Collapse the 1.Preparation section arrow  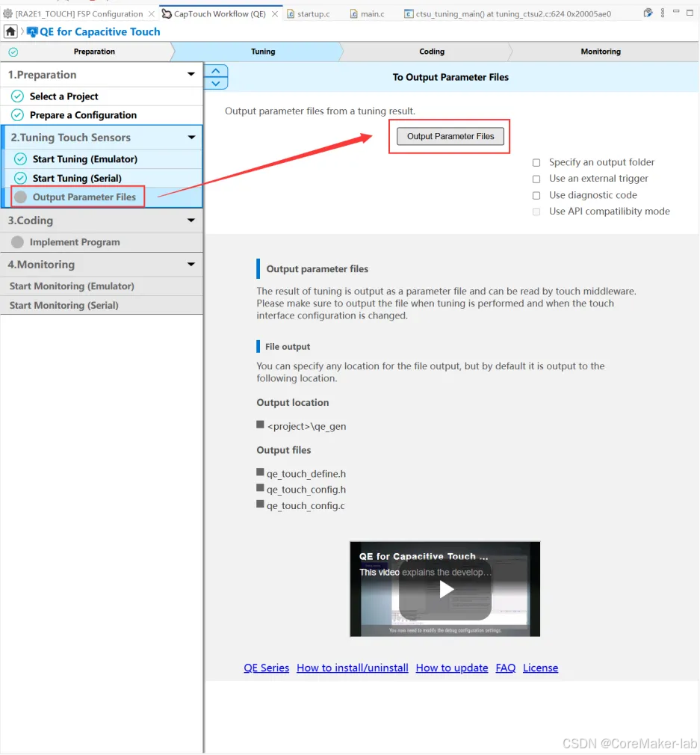point(191,74)
